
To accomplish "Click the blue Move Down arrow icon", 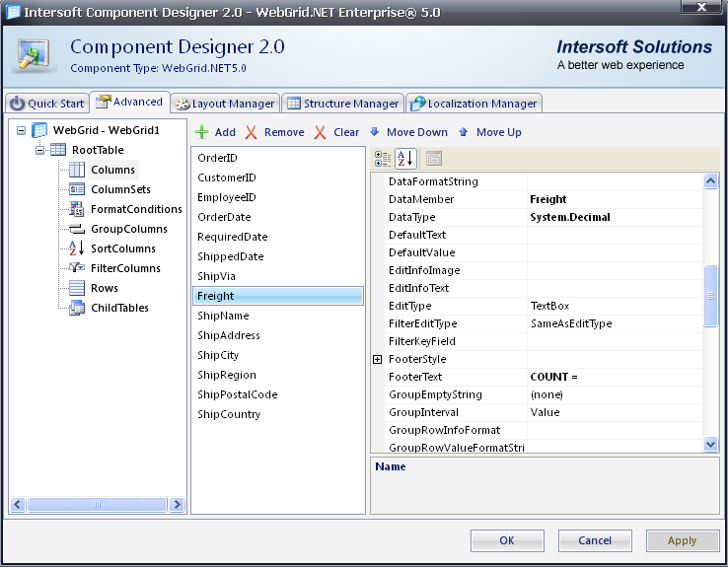I will point(374,132).
